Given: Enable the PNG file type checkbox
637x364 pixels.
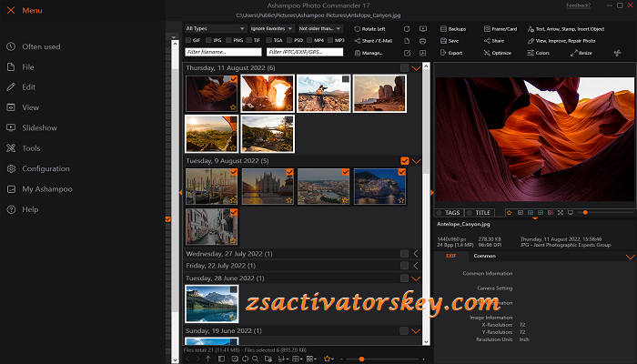Looking at the screenshot, I should [228, 40].
